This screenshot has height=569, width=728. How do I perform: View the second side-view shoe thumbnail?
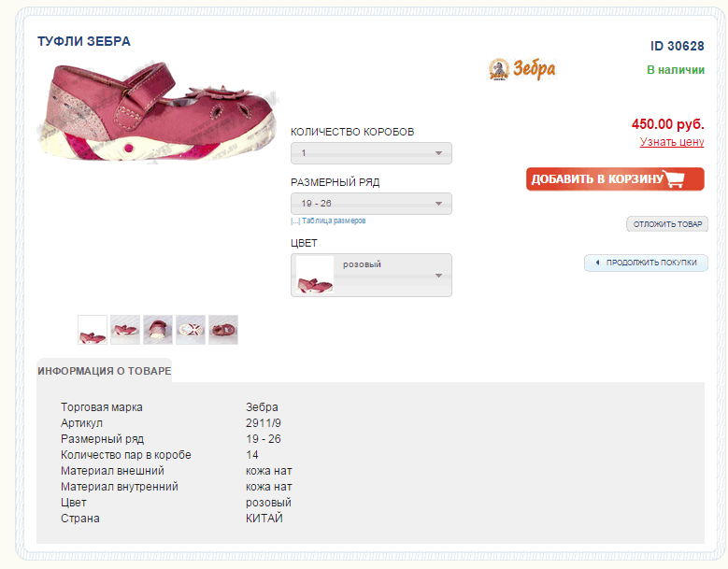click(125, 330)
